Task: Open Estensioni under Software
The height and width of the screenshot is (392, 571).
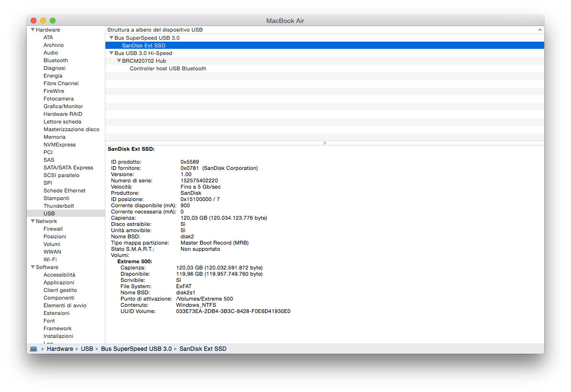Action: [x=57, y=313]
